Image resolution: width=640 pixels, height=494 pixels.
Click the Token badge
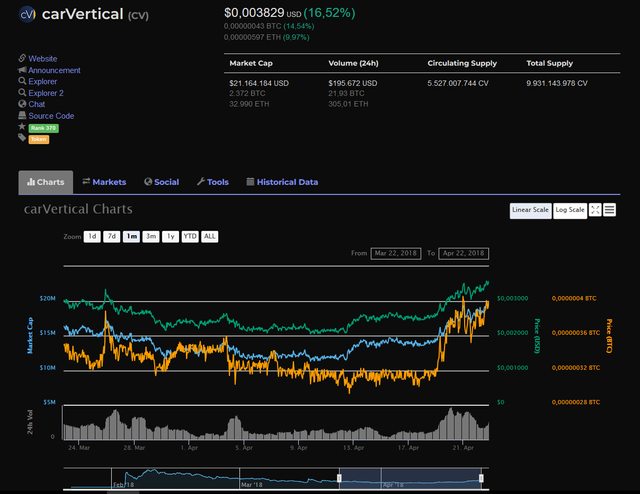(39, 140)
